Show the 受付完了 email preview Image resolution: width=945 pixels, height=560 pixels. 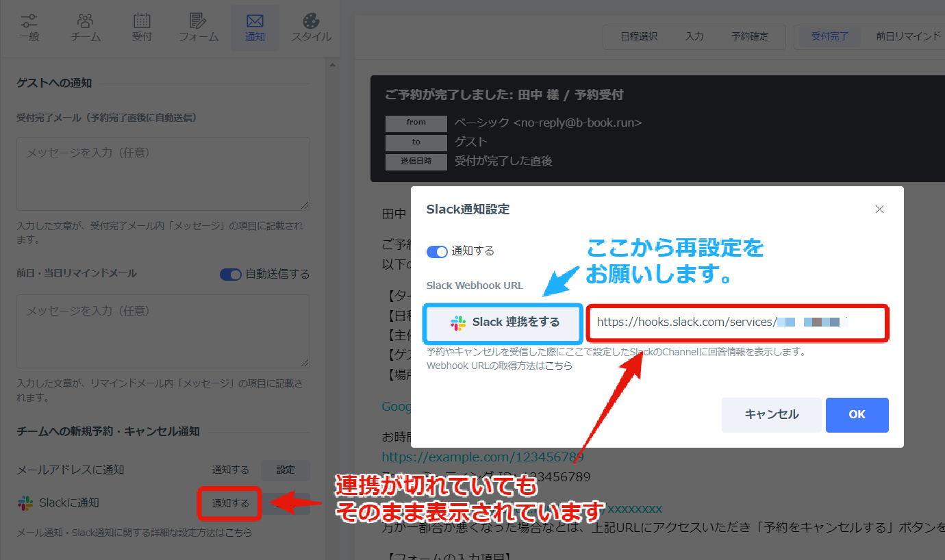pos(830,36)
